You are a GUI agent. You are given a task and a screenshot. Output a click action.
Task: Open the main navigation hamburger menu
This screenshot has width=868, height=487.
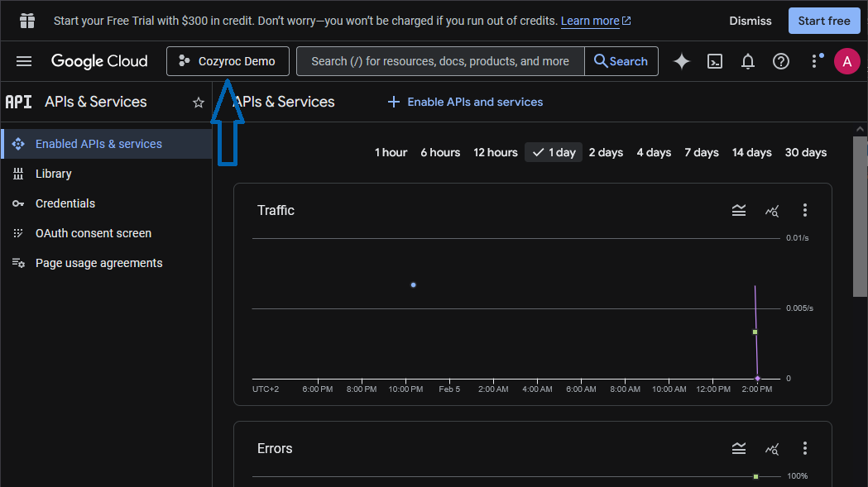(24, 61)
